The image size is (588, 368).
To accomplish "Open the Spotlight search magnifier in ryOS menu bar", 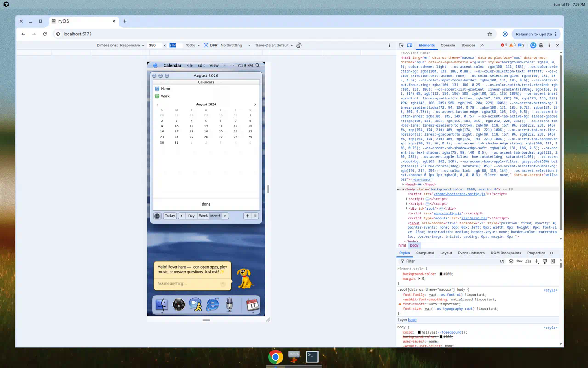I will [258, 65].
